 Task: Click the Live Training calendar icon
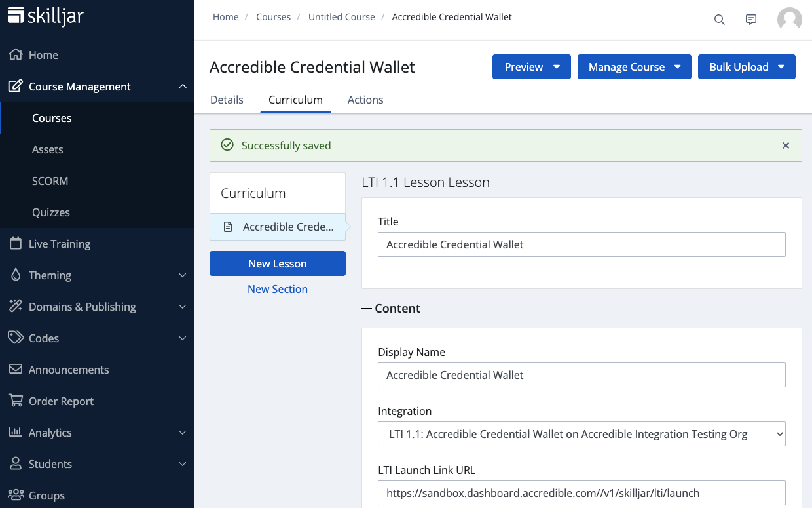pyautogui.click(x=16, y=244)
